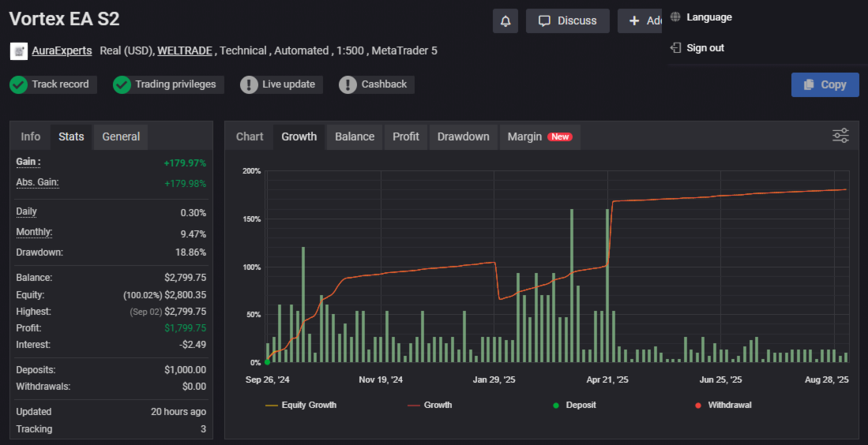The image size is (868, 445).
Task: Open the Discuss button
Action: point(567,21)
